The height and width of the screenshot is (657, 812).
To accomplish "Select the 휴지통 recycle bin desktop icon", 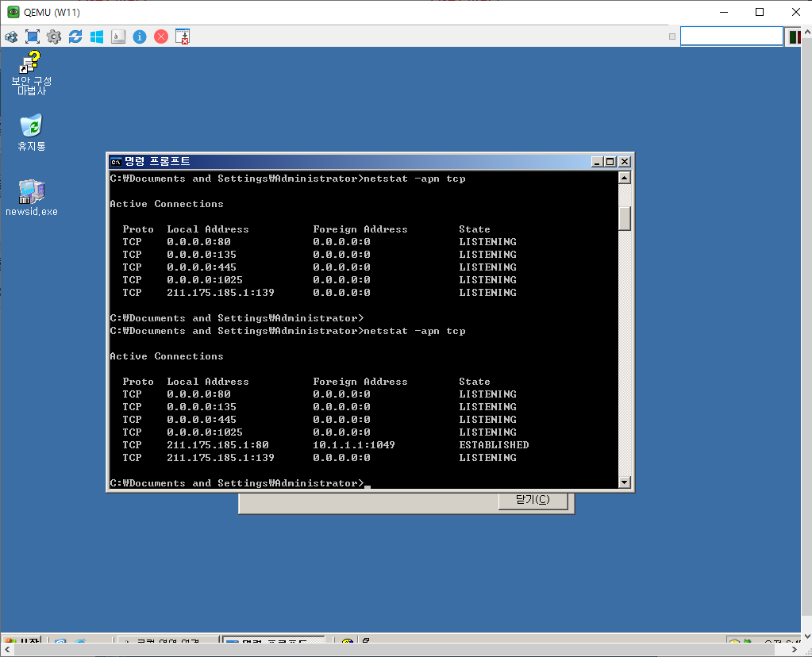I will click(x=32, y=133).
